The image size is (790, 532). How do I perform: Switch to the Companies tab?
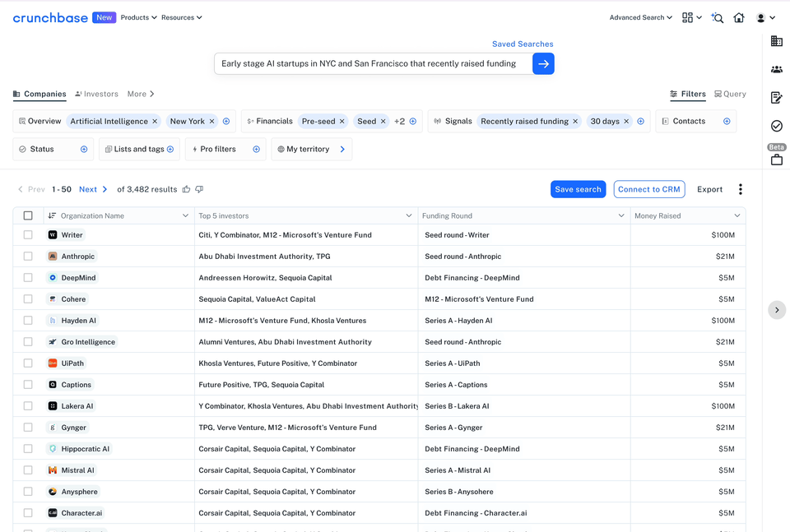[39, 94]
